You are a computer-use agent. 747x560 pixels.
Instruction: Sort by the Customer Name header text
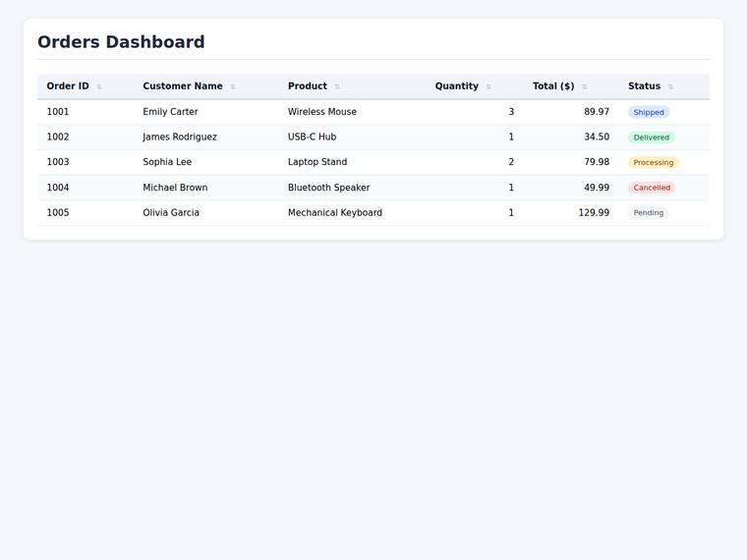point(183,86)
